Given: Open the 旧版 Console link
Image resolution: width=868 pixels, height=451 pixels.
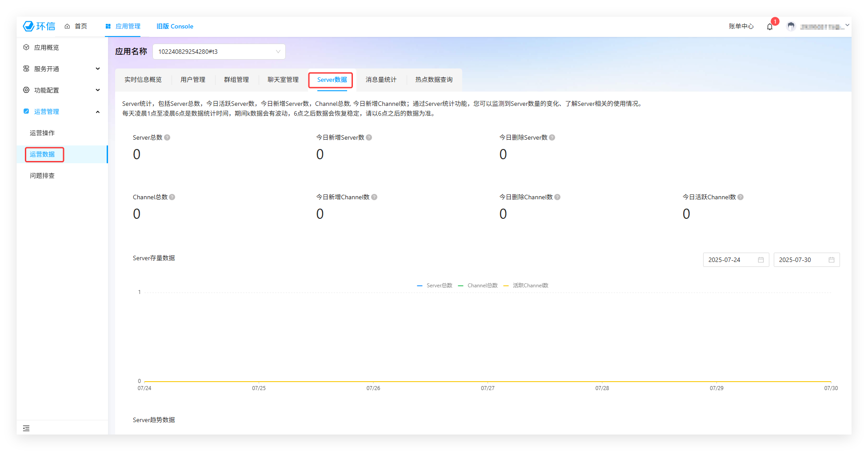Looking at the screenshot, I should tap(175, 26).
